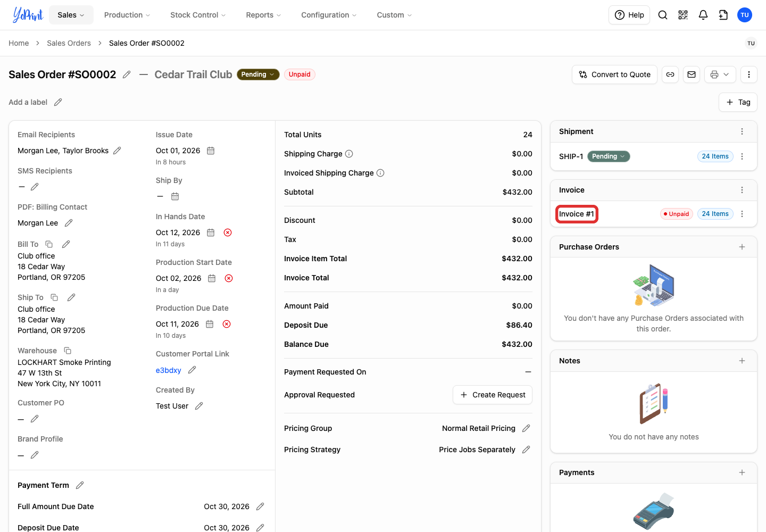
Task: Edit the Email Recipients pencil icon
Action: click(x=117, y=151)
